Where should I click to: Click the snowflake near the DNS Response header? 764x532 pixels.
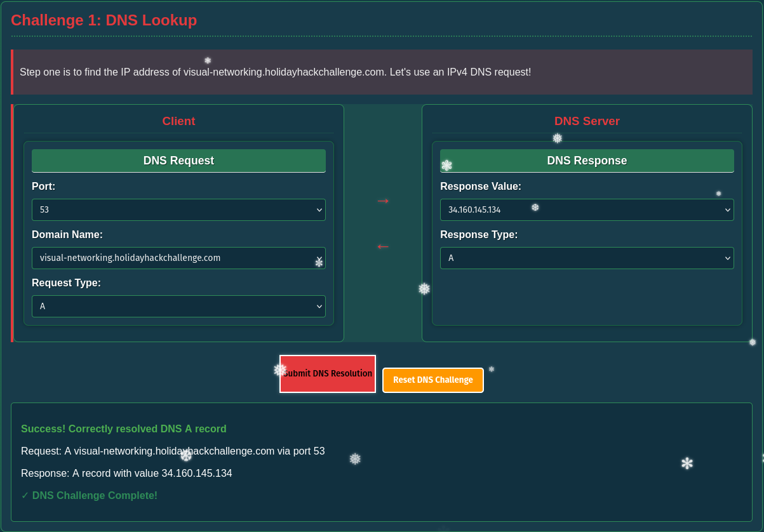[446, 164]
